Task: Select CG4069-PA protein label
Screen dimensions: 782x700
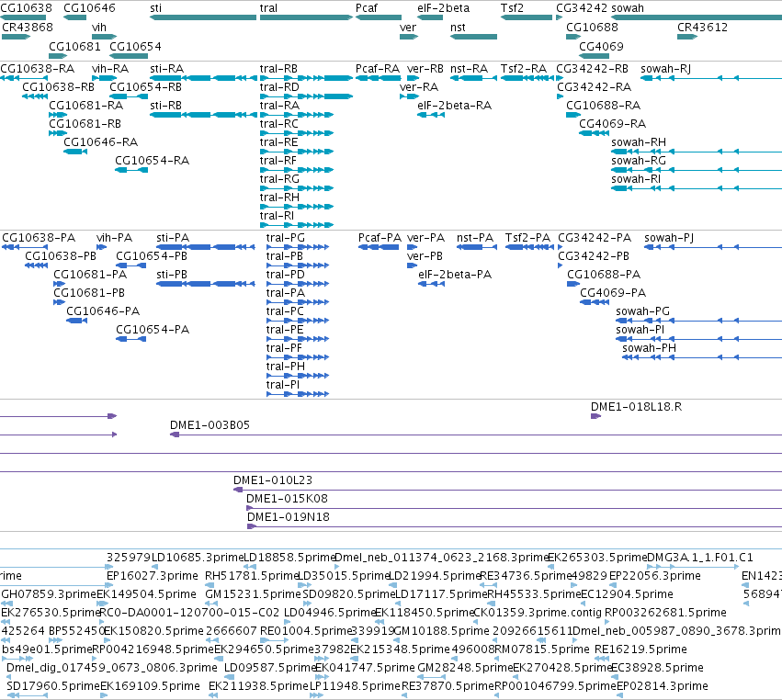Action: click(612, 293)
